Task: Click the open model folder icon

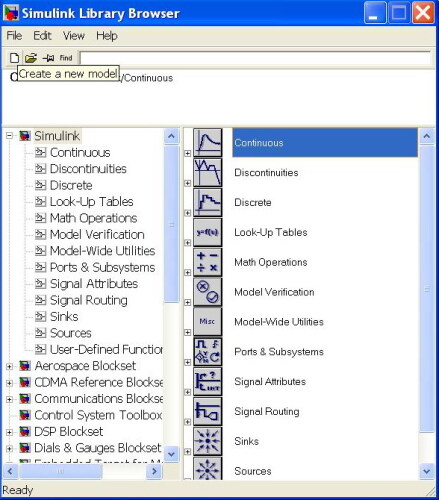Action: [31, 58]
